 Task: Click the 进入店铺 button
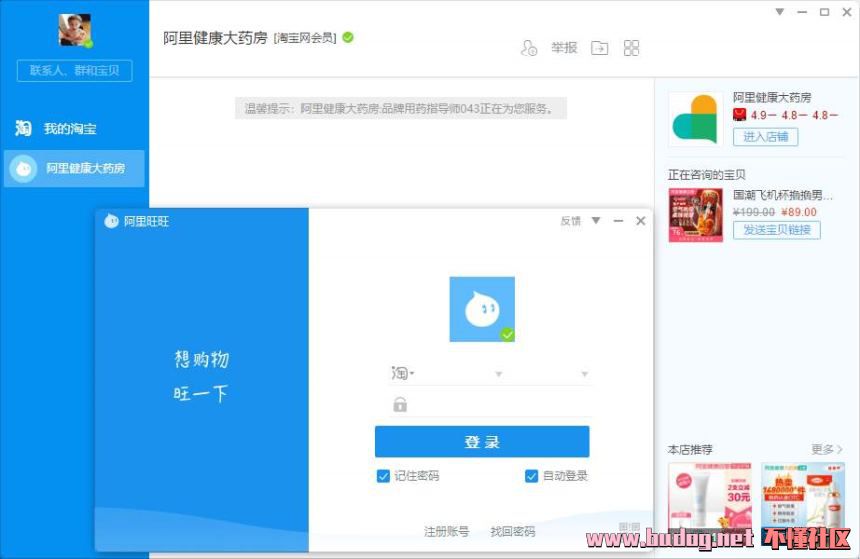pos(765,137)
